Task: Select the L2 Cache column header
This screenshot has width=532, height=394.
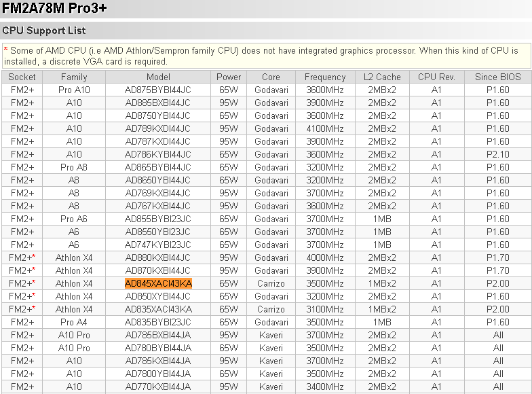Action: point(382,77)
